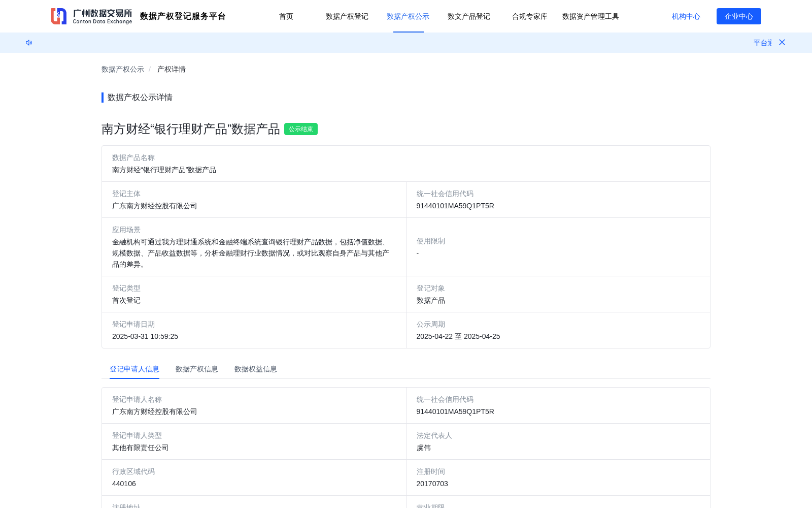Click the 注册时间 value 20170703
The image size is (812, 508).
coord(432,484)
